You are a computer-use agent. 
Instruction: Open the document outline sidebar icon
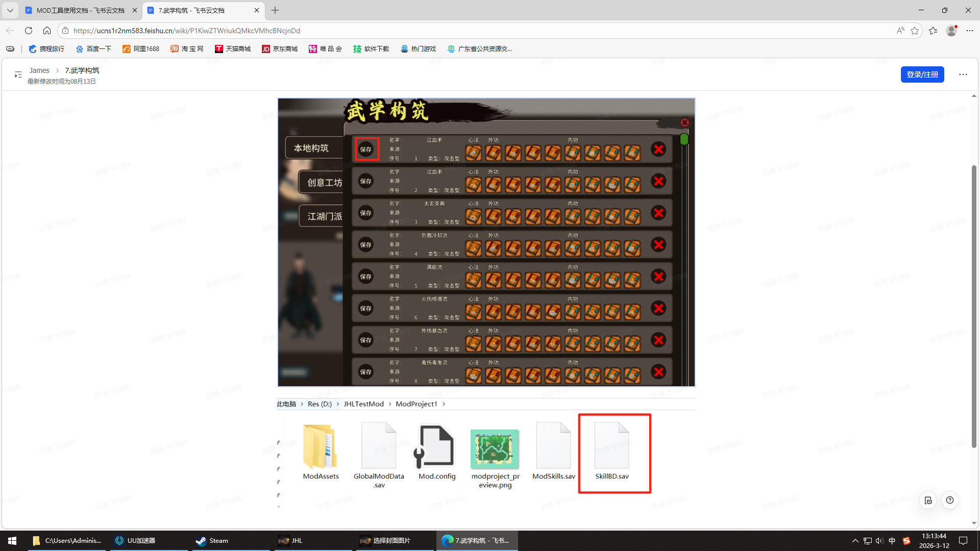pos(18,74)
